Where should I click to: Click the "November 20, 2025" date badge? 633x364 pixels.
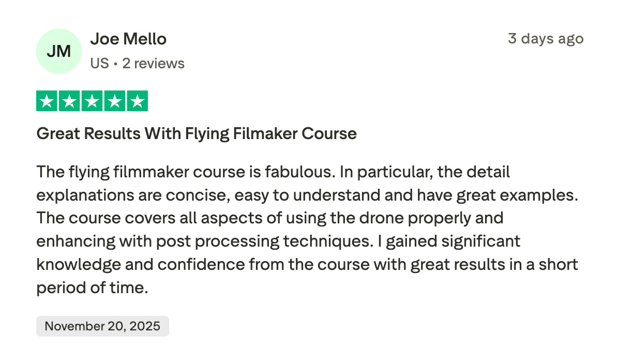[102, 326]
